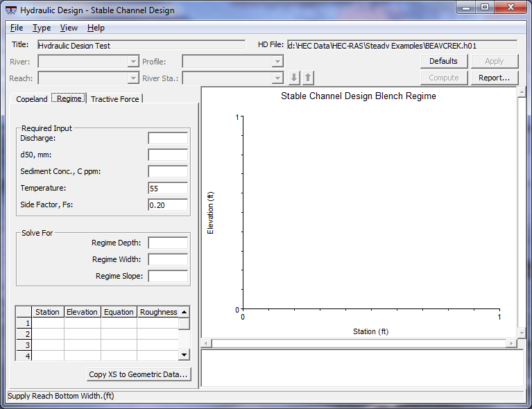Expand the Profile dropdown list
Screen dimensions: 532x409
point(277,62)
